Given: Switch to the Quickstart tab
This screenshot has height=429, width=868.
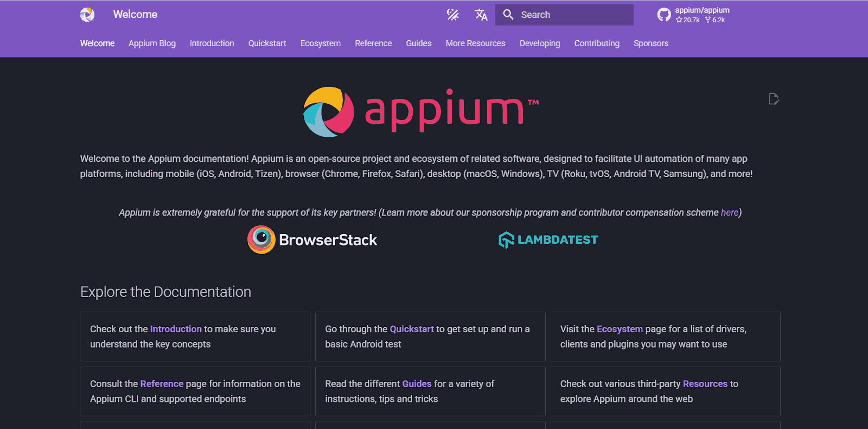Looking at the screenshot, I should coord(267,43).
